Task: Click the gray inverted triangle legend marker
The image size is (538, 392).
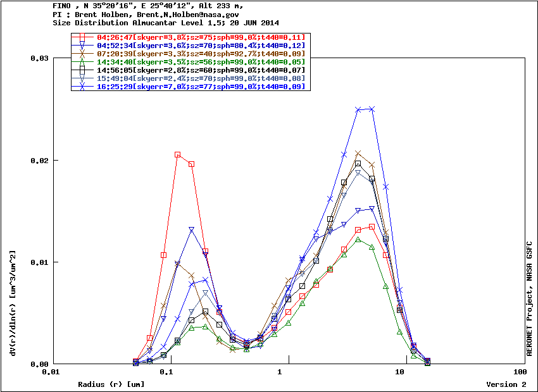Action: pyautogui.click(x=82, y=78)
